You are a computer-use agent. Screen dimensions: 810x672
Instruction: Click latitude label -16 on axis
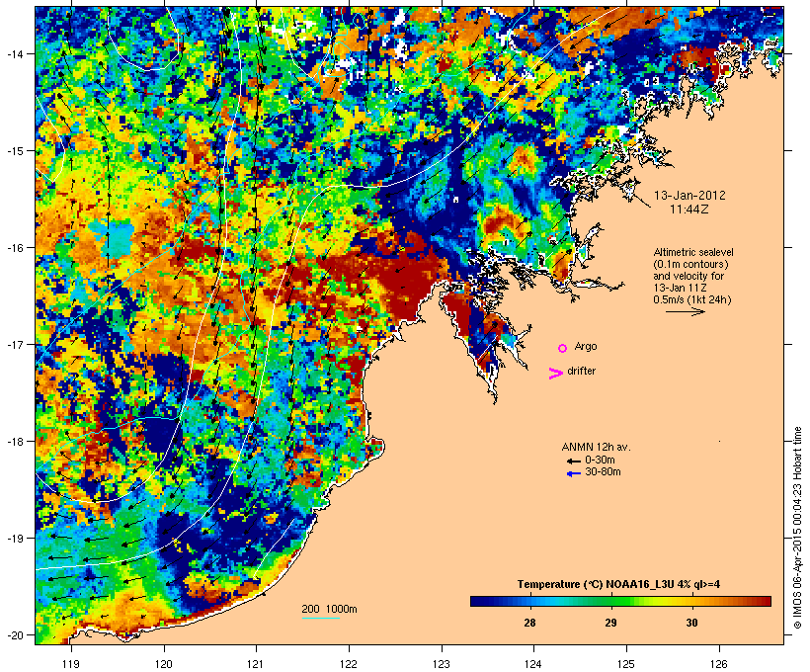[14, 248]
